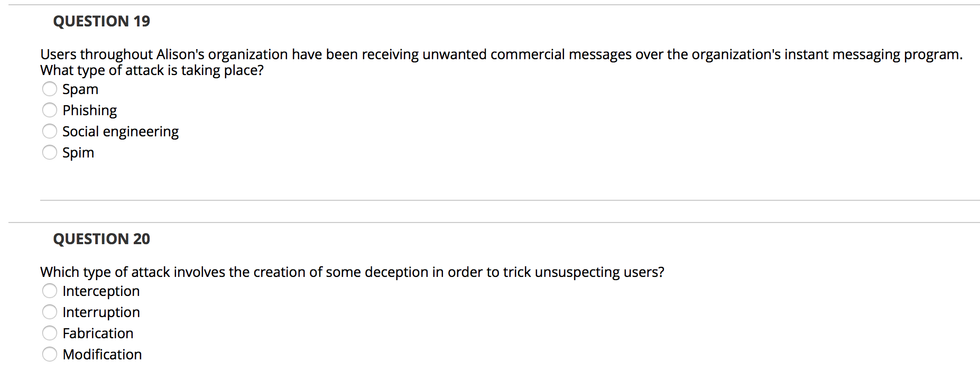Screen dimensions: 980x371
Task: Click the Phishing label text
Action: click(90, 110)
